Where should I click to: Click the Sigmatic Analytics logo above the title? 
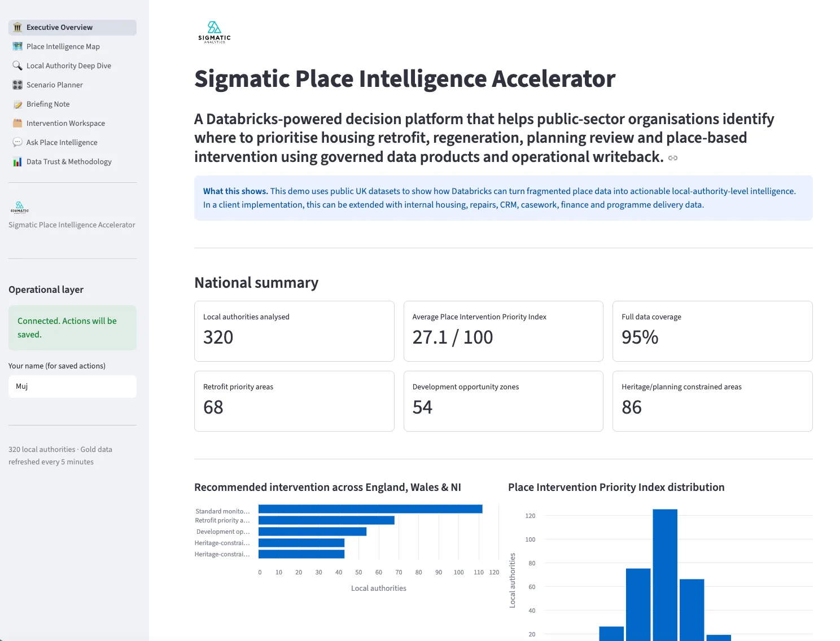pyautogui.click(x=215, y=32)
